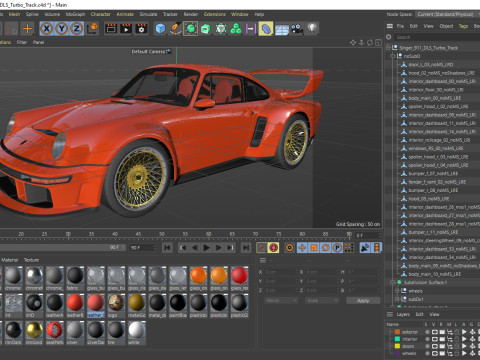Open the Mesh menu

tap(14, 14)
